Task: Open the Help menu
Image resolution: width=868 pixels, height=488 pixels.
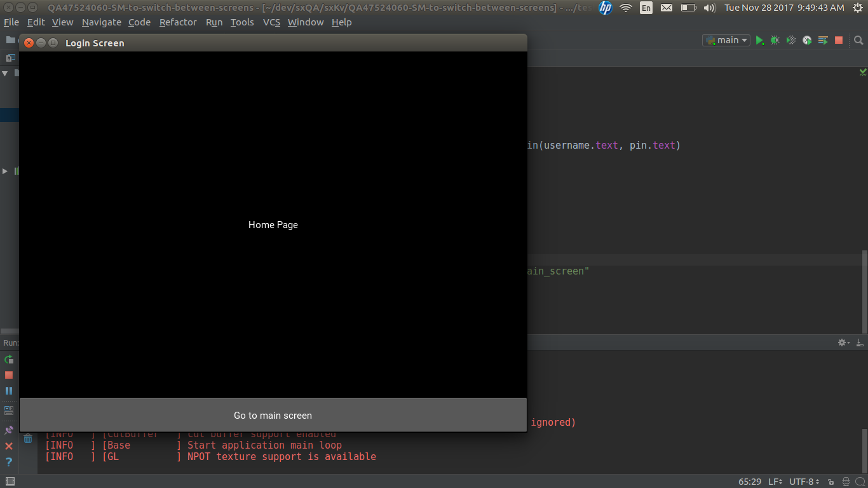Action: [341, 22]
